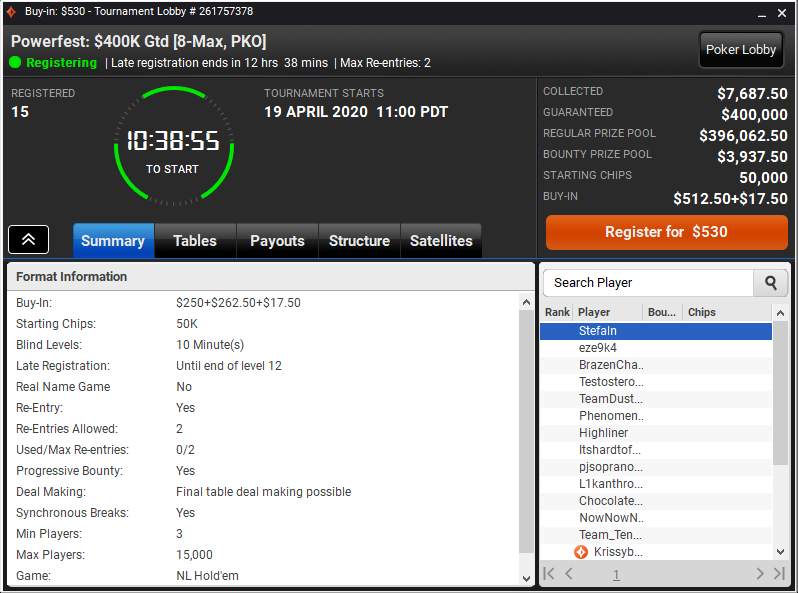
Task: Click the $396,062.50 regular prize pool value
Action: coord(743,135)
